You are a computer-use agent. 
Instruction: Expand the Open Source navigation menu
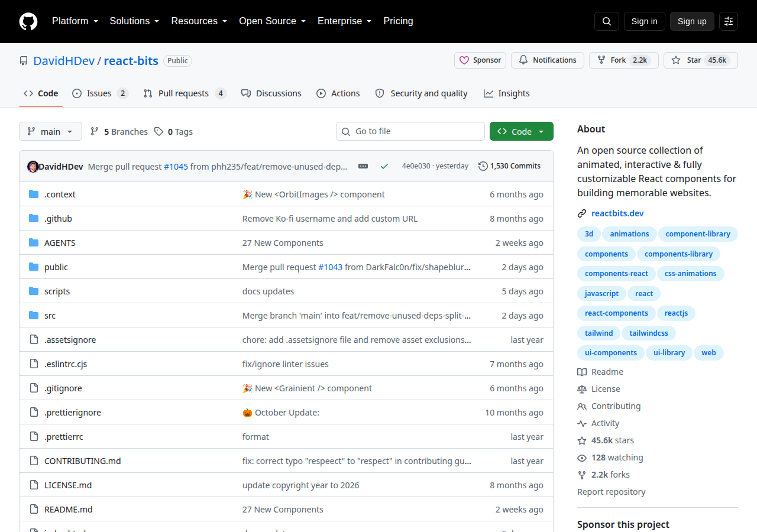(272, 21)
